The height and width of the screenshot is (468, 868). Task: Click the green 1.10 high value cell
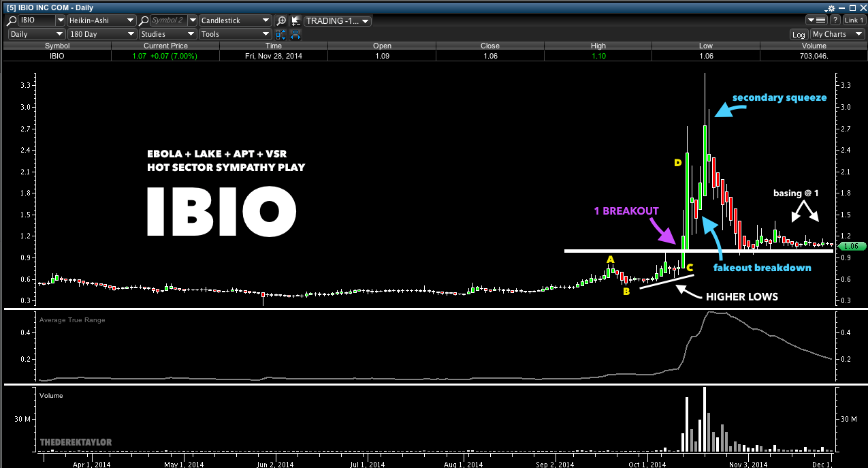coord(597,56)
